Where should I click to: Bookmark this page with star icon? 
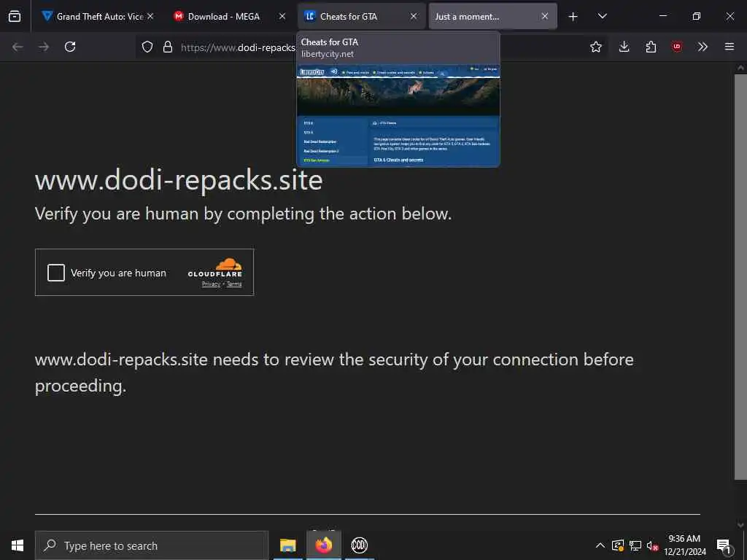[x=595, y=47]
